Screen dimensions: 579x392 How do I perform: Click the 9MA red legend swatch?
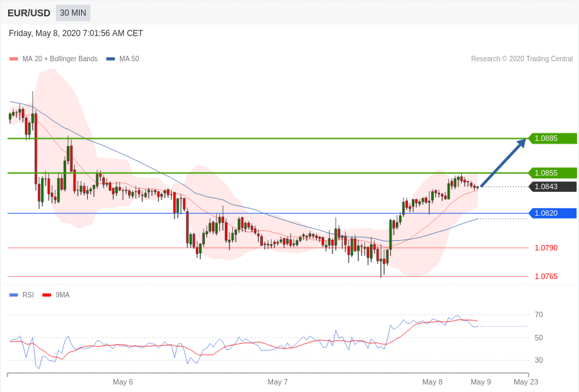pyautogui.click(x=46, y=295)
